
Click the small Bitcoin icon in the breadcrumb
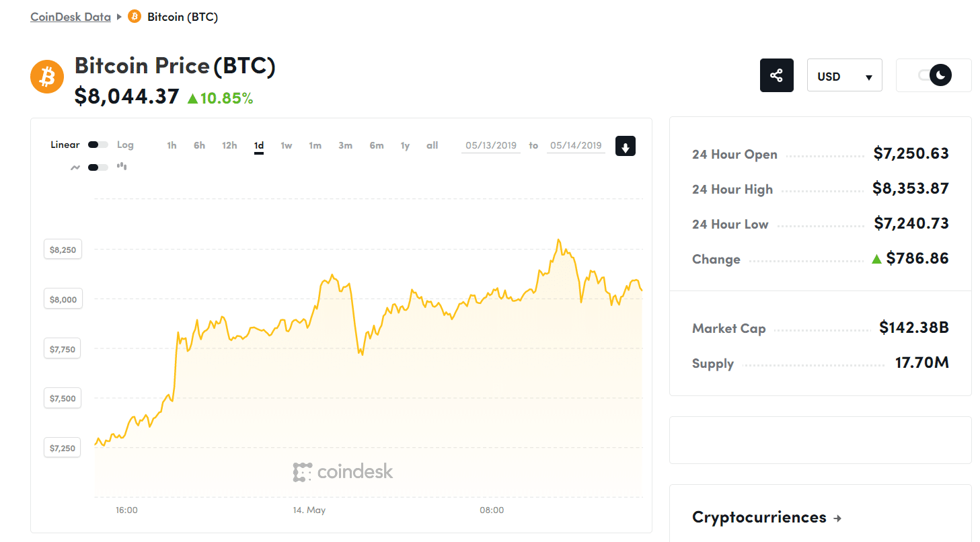point(135,17)
